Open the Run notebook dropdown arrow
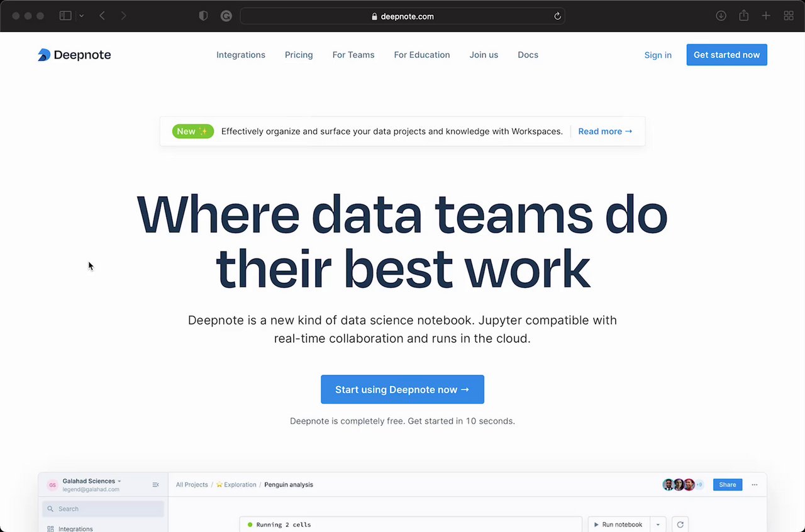The height and width of the screenshot is (532, 805). [658, 524]
